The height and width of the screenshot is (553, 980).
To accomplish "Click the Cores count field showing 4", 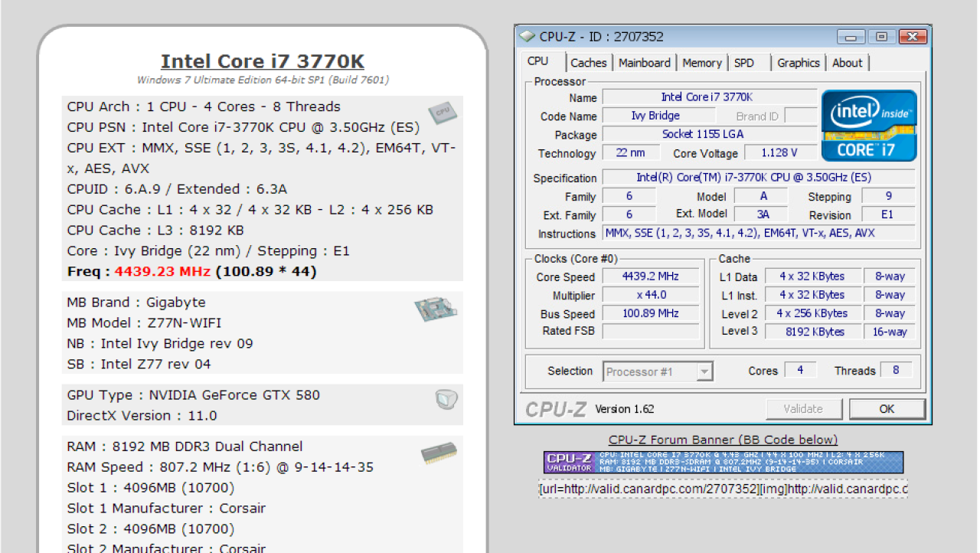I will pyautogui.click(x=800, y=370).
